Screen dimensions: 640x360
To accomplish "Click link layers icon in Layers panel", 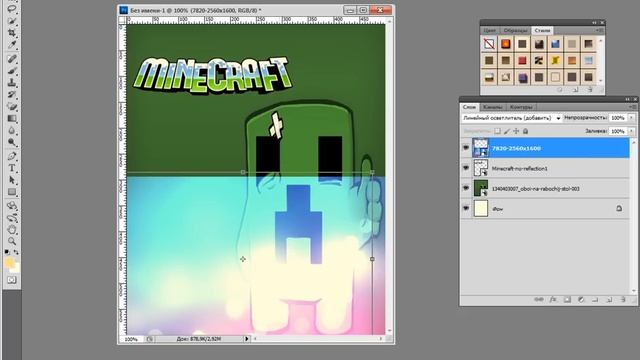I will pos(539,300).
